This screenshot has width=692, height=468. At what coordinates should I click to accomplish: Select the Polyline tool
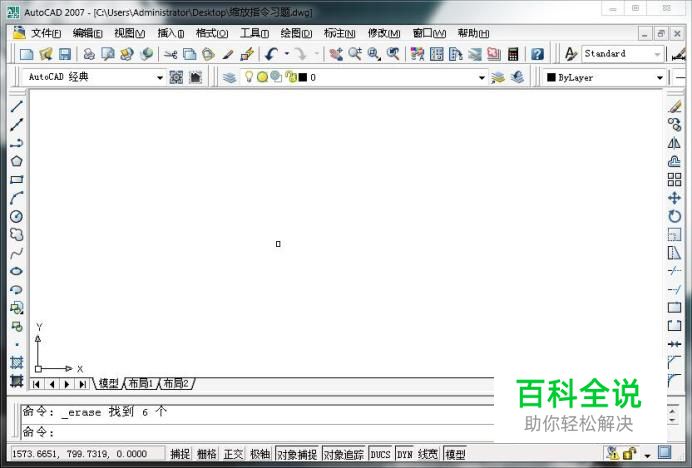click(x=16, y=143)
